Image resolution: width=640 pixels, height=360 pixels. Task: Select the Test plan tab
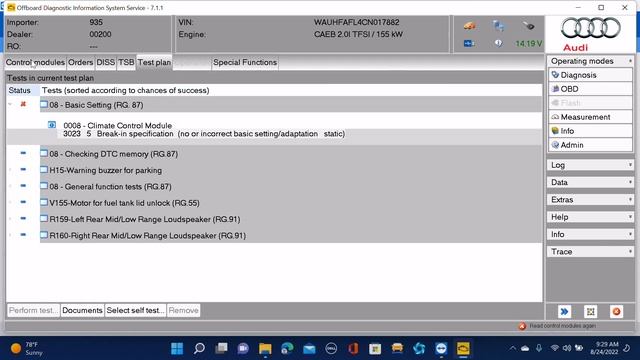point(154,62)
